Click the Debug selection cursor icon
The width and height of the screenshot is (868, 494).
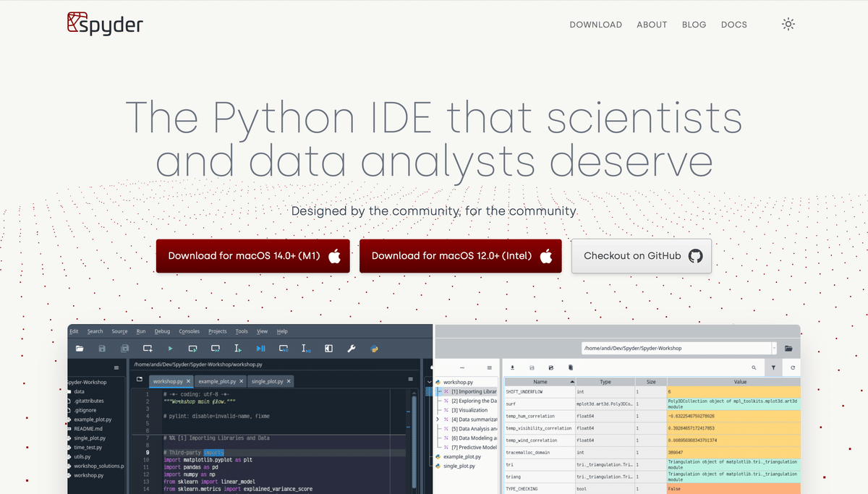(x=306, y=349)
